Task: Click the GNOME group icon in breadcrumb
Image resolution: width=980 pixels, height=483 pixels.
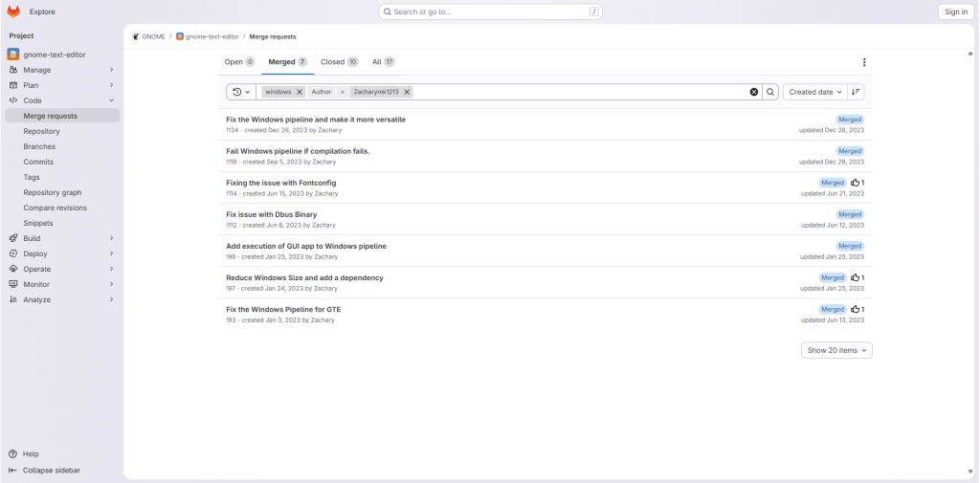Action: tap(136, 37)
